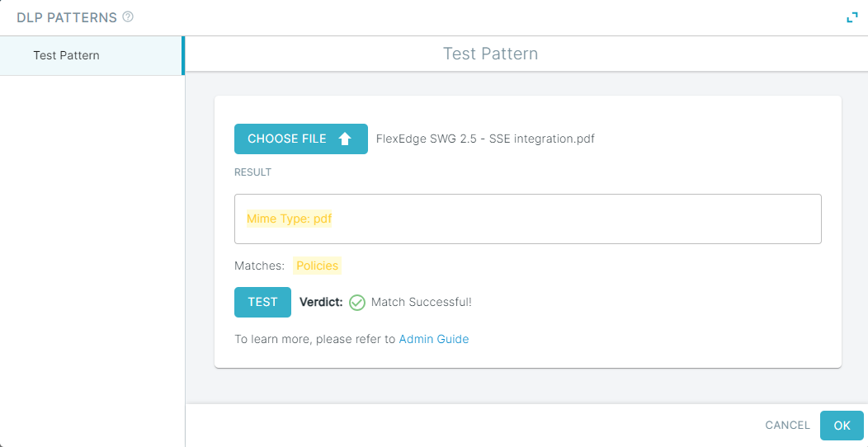This screenshot has width=868, height=447.
Task: Click the Mime Type: pdf highlighted text
Action: pos(289,219)
